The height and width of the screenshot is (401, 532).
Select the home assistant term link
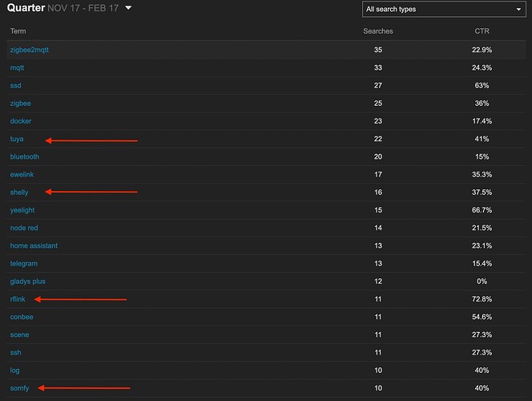point(34,246)
